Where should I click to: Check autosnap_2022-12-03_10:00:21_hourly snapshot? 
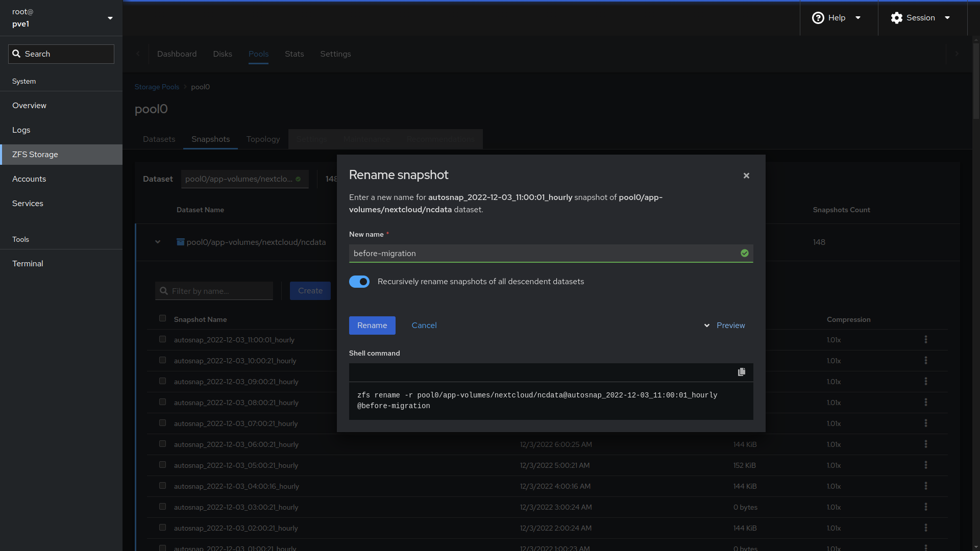[162, 360]
